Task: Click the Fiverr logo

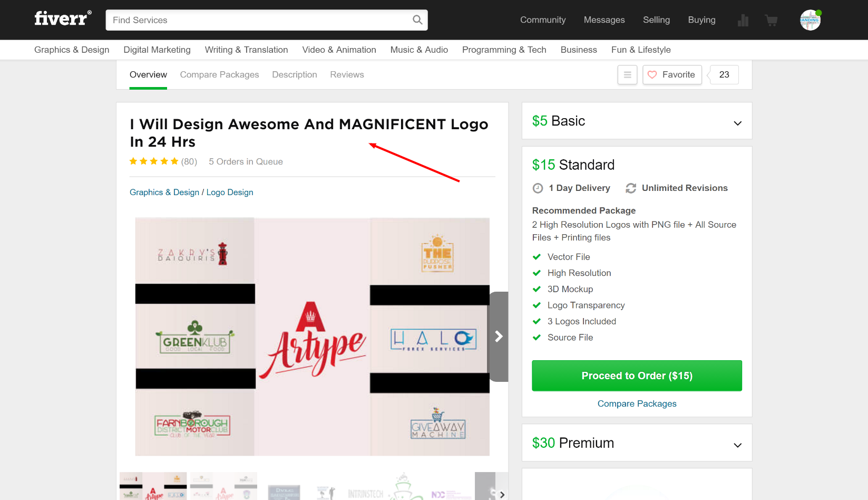Action: point(63,18)
